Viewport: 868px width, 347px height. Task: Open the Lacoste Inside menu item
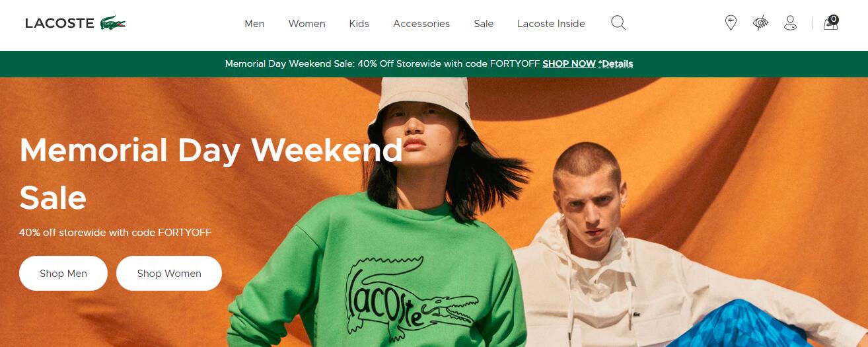pyautogui.click(x=551, y=24)
